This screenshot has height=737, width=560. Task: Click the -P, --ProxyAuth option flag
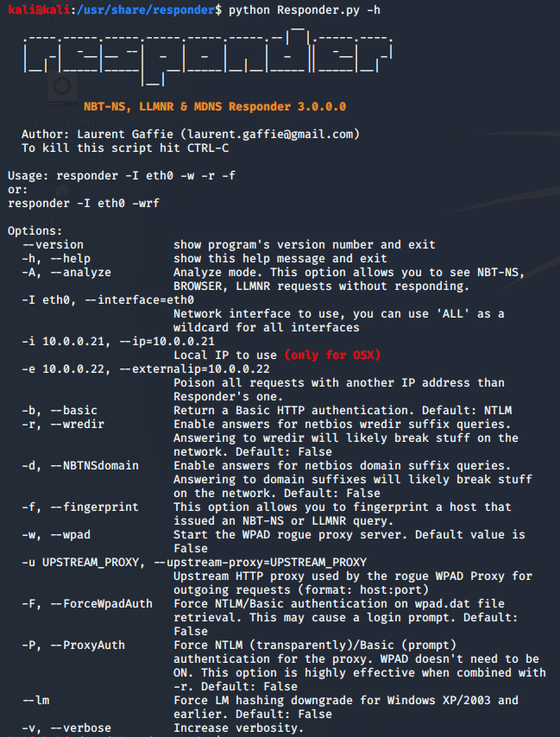pos(73,646)
